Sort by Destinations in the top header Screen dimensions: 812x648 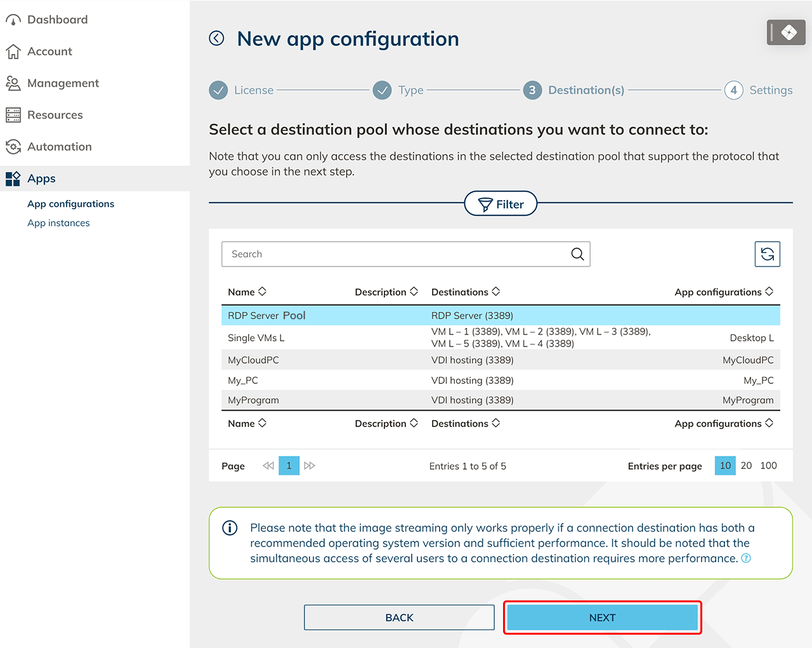(x=465, y=292)
